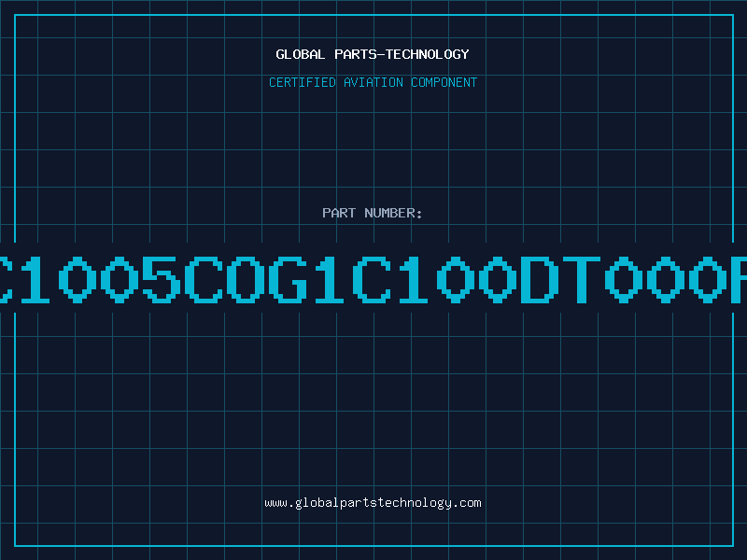Click the large part number C1005C0G1C100DT000
Viewport: 747px width, 560px height.
(373, 279)
